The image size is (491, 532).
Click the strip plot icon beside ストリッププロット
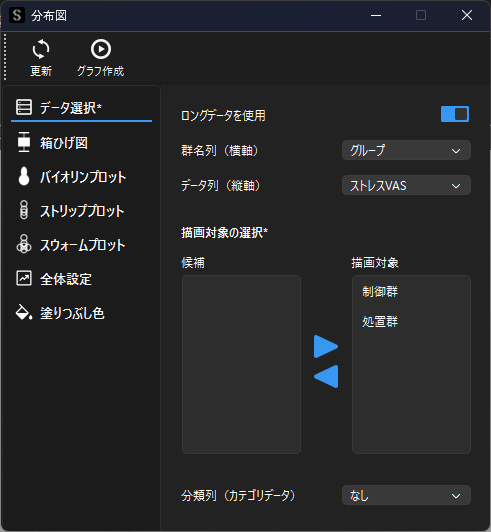pos(24,210)
